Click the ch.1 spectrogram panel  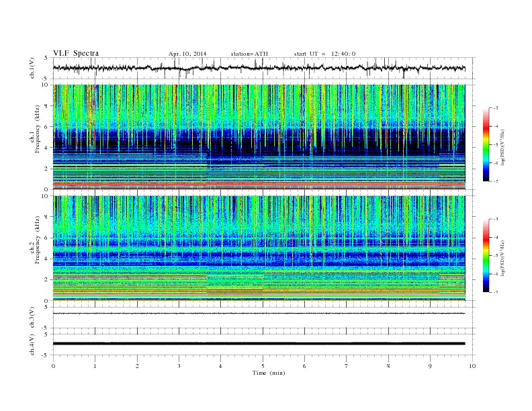259,137
